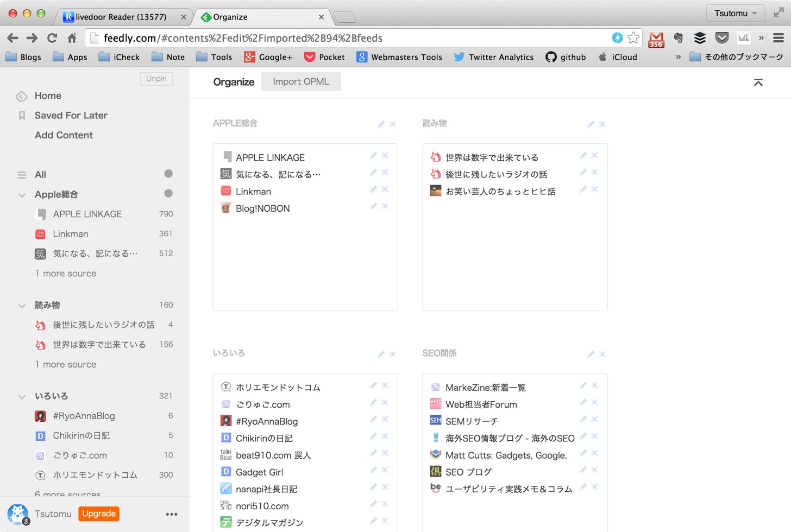Go to the browser home page icon
The height and width of the screenshot is (532, 791).
coord(72,37)
